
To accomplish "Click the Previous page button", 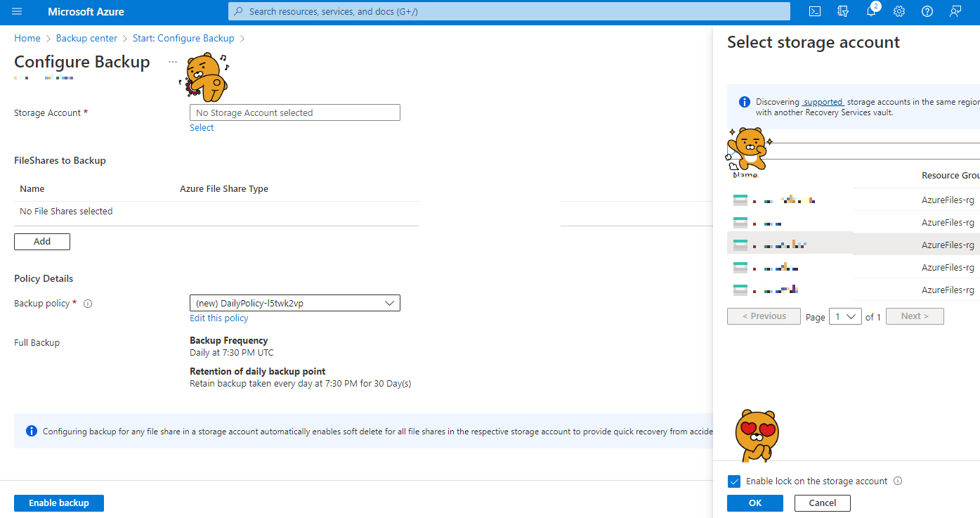I will pyautogui.click(x=764, y=316).
